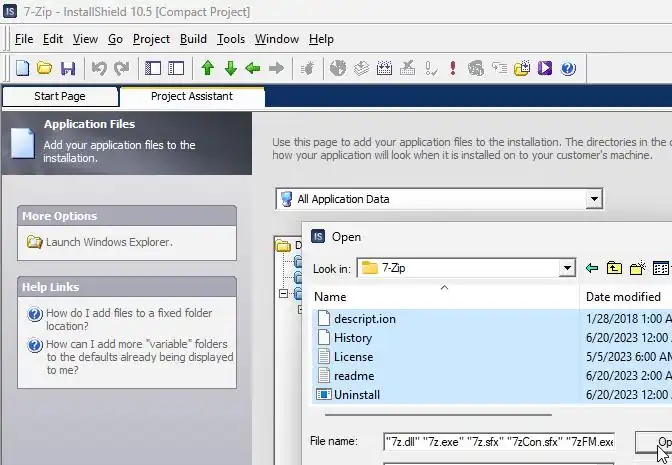This screenshot has width=672, height=465.
Task: Click the Save floppy disk icon
Action: click(x=68, y=68)
